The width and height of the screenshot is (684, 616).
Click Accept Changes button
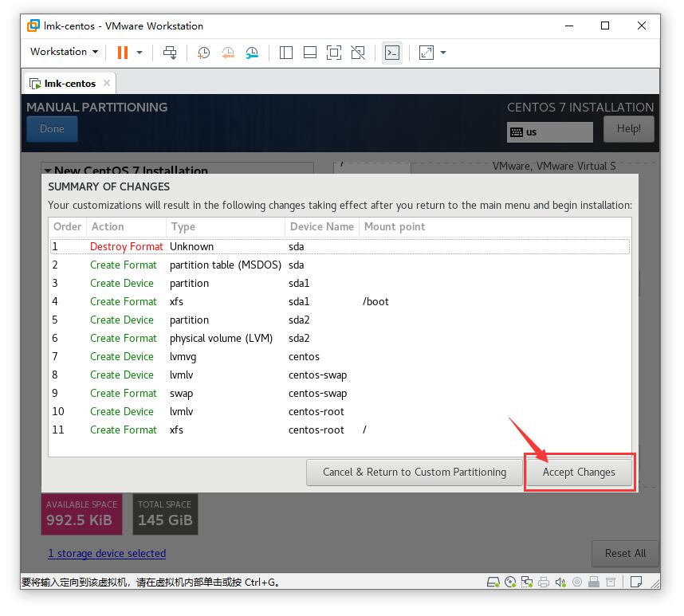click(579, 472)
